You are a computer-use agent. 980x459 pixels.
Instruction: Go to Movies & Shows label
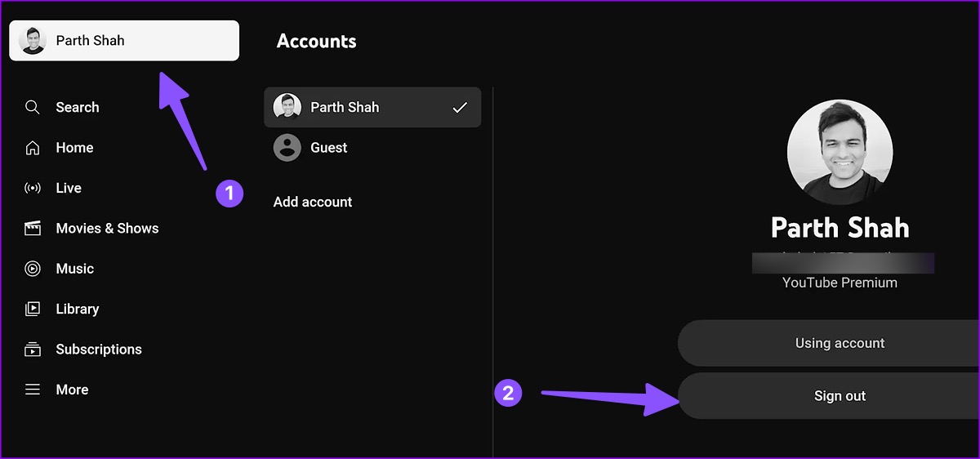coord(107,229)
